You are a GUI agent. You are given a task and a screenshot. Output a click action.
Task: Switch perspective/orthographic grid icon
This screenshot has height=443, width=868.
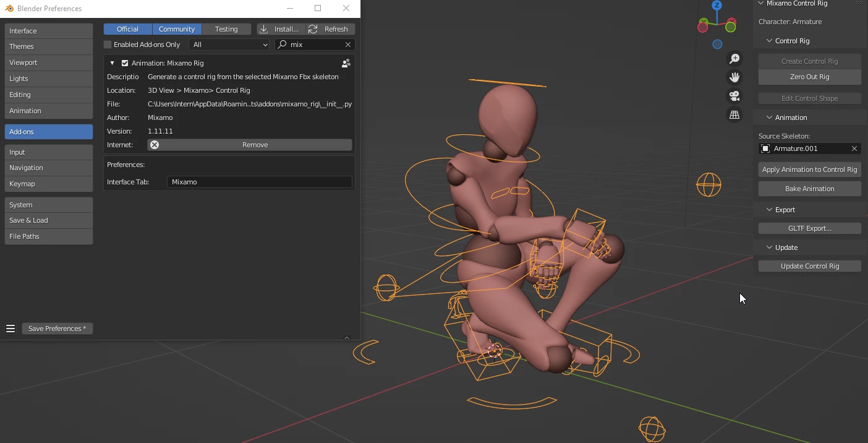(734, 115)
